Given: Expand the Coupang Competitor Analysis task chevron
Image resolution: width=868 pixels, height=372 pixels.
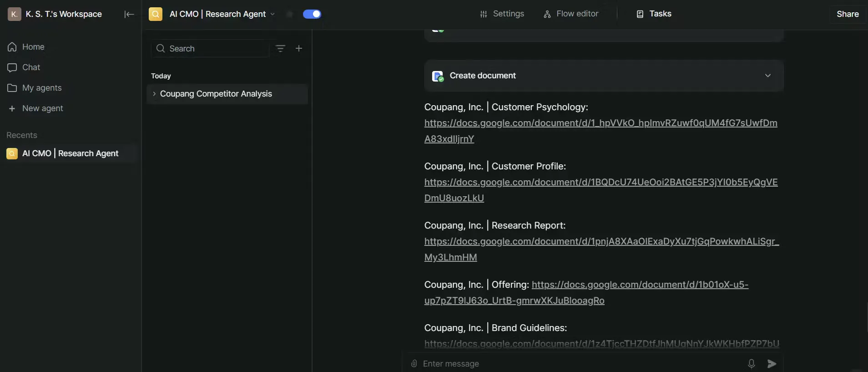Looking at the screenshot, I should tap(154, 94).
